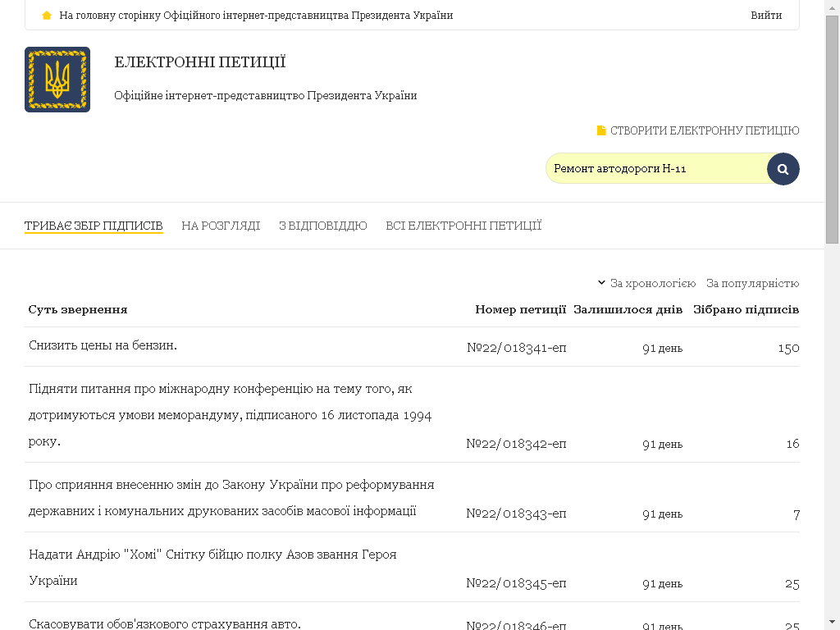Click the chevron beside 'За хронологією'
This screenshot has width=840, height=630.
(601, 283)
